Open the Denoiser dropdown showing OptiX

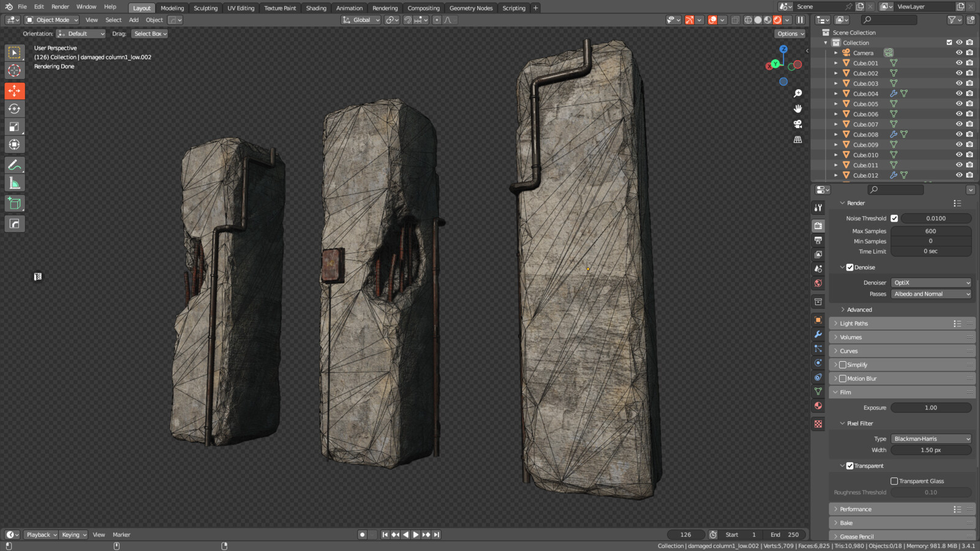click(931, 282)
